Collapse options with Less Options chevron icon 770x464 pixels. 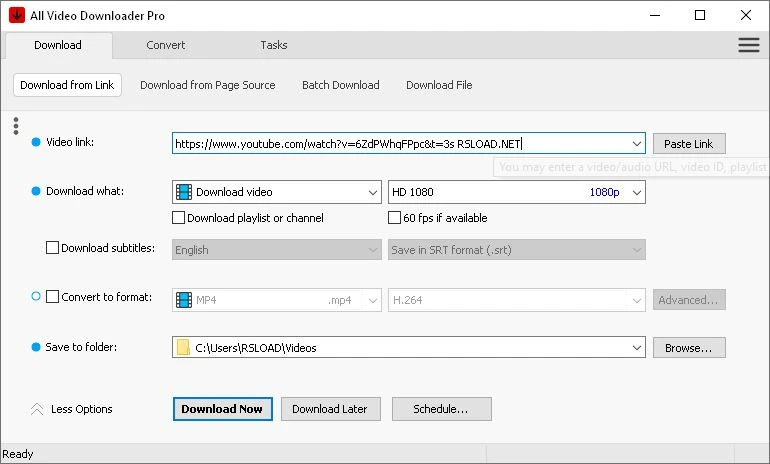click(37, 409)
